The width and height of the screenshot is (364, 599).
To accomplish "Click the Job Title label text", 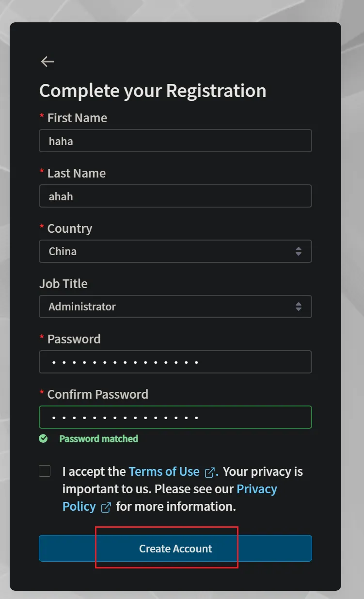I will [x=63, y=284].
